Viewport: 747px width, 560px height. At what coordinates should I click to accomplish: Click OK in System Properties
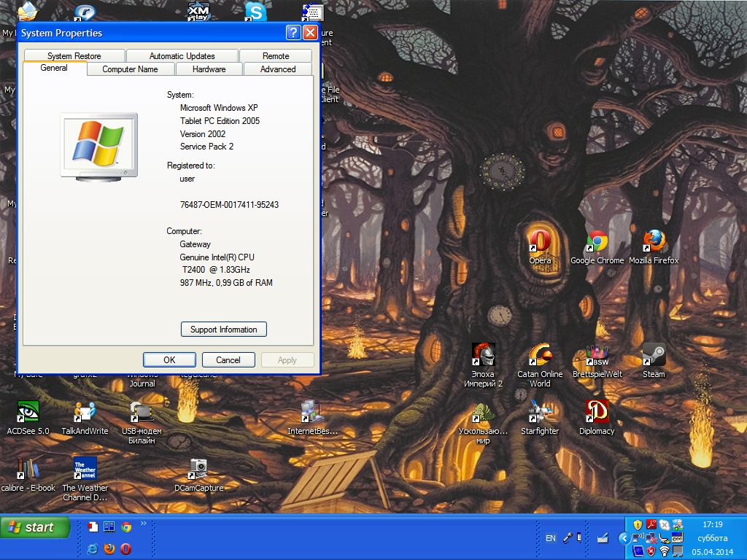point(169,360)
